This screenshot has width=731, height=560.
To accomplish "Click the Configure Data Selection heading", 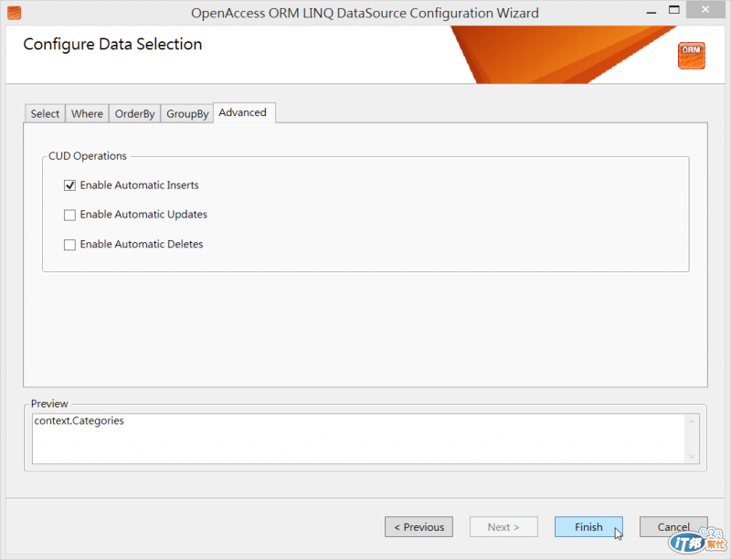I will click(112, 44).
